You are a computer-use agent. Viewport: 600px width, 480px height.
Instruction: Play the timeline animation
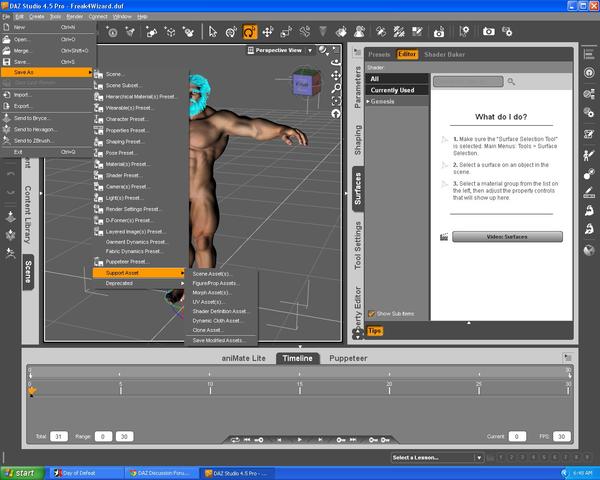(300, 440)
